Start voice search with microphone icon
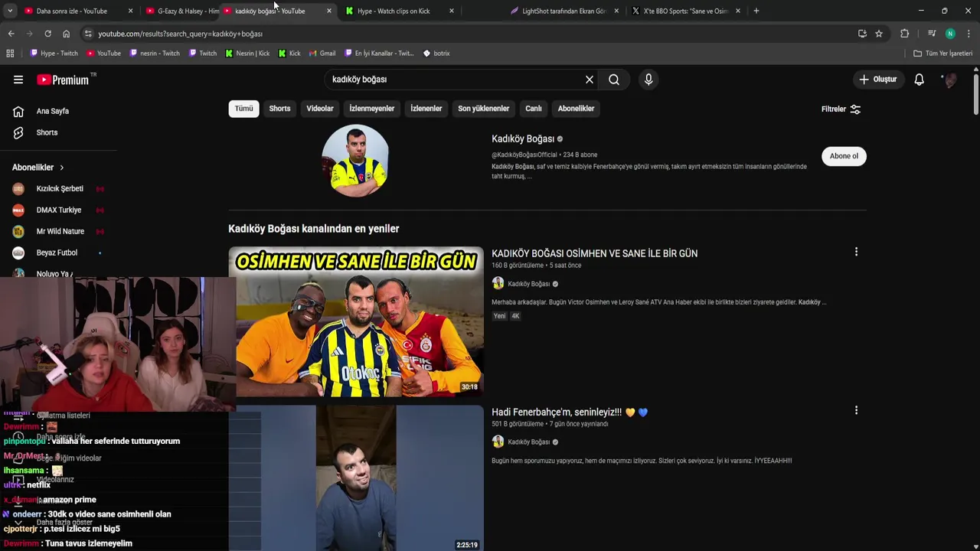Screen dimensions: 980x551 648,80
